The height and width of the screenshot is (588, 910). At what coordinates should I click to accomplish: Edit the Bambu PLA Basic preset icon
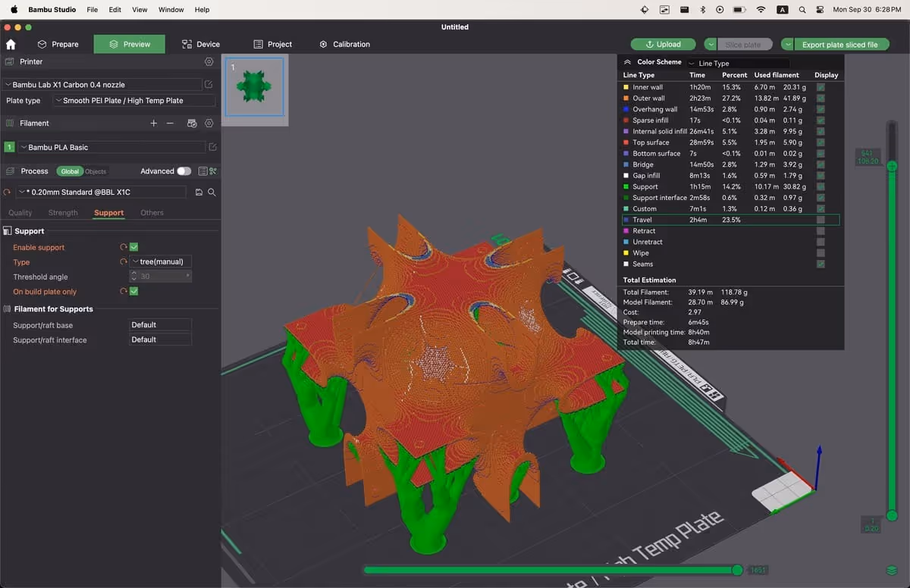[x=212, y=147]
